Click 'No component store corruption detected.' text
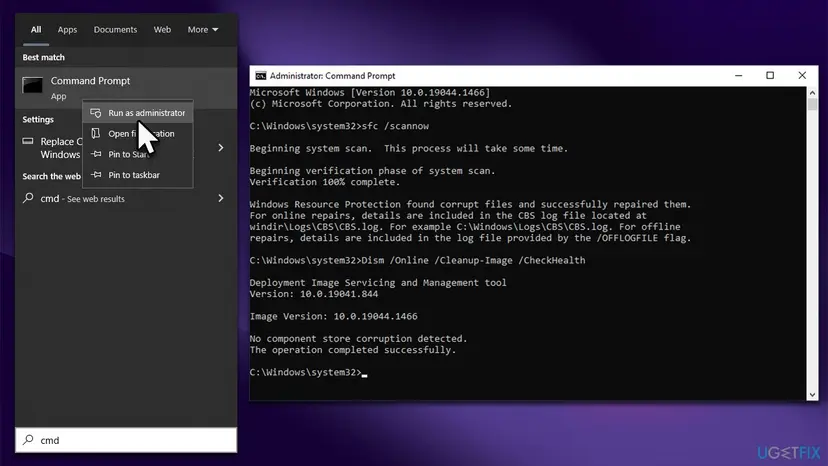The image size is (828, 466). (x=359, y=339)
